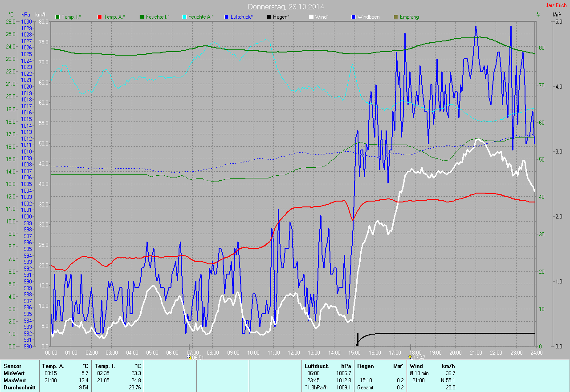Select the 'Windböen' legend label

coord(369,17)
